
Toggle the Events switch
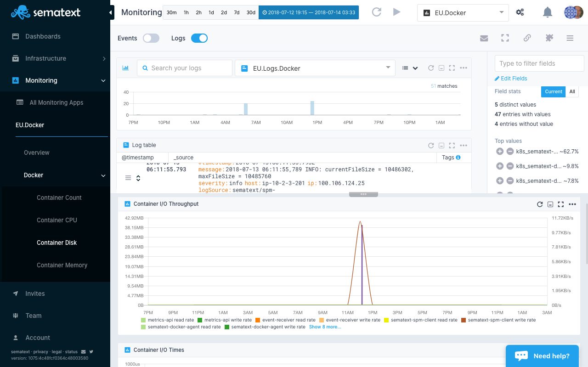pyautogui.click(x=151, y=38)
